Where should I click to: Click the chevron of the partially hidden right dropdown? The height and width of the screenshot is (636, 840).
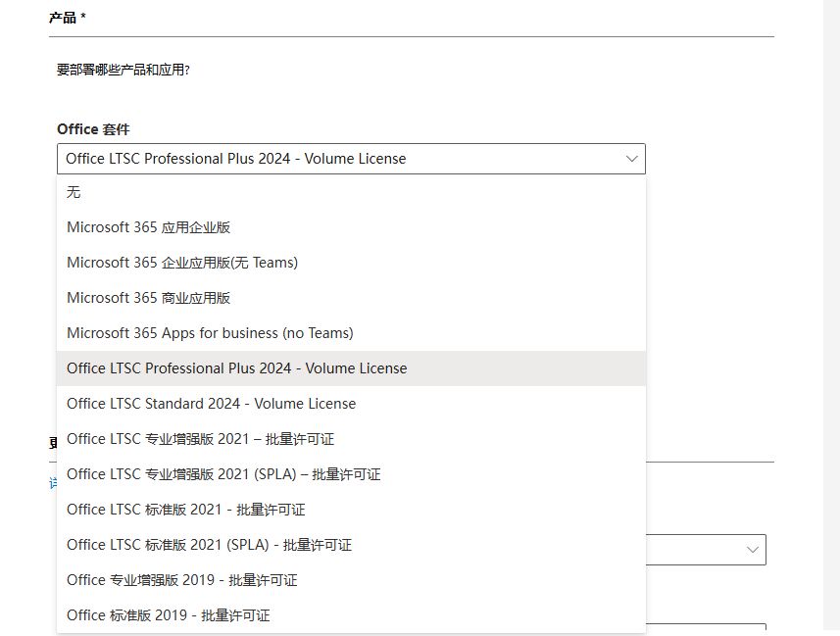tap(753, 550)
